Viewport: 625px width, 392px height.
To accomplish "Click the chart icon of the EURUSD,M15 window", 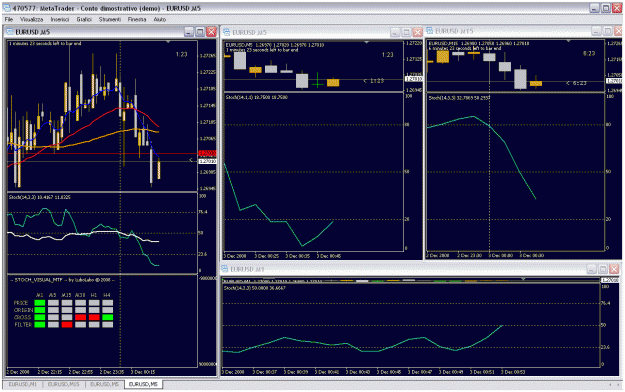I will [x=430, y=31].
